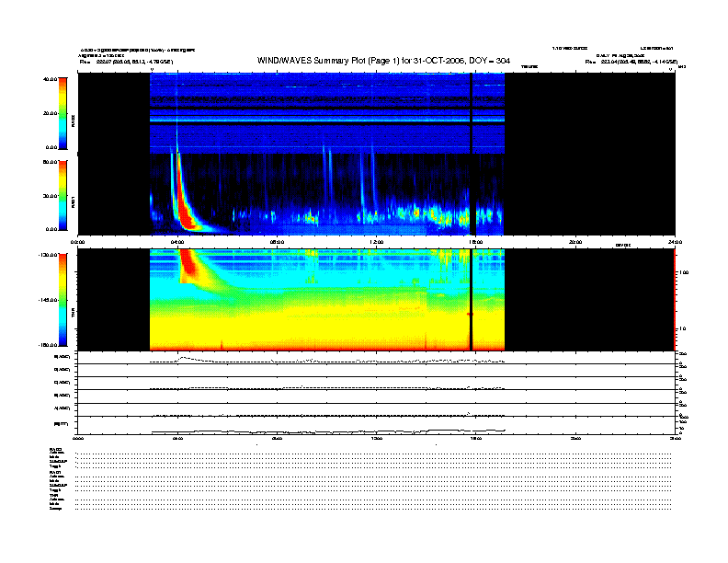The image size is (728, 563).
Task: Click the 04:00 tick label under the RAD1 panel
Action: pos(177,242)
